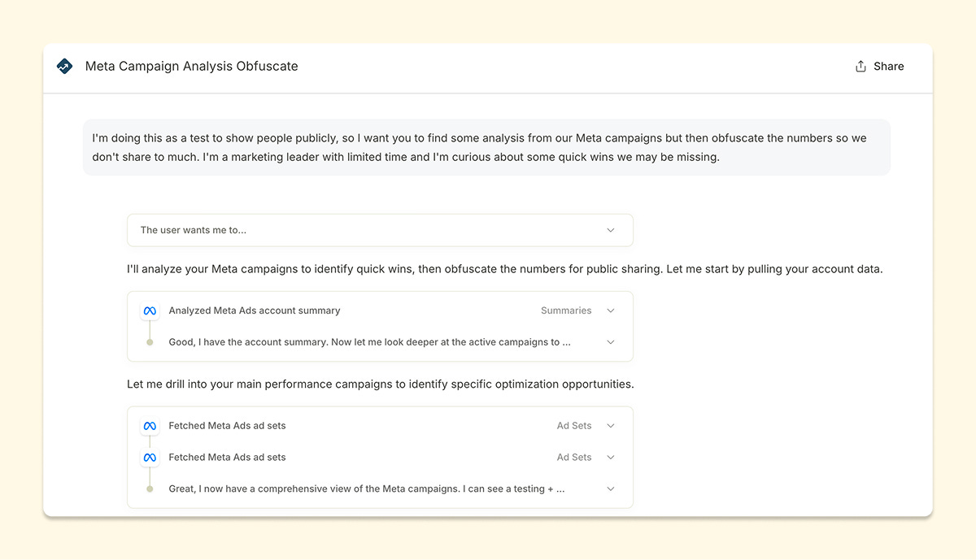Expand the second Ad Sets row chevron
Image resolution: width=976 pixels, height=560 pixels.
click(x=611, y=458)
